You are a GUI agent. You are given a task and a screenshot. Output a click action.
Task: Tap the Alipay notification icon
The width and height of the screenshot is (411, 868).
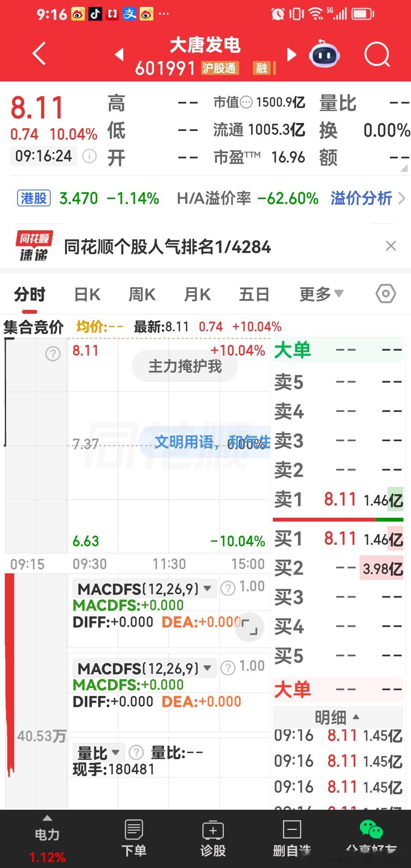(129, 14)
